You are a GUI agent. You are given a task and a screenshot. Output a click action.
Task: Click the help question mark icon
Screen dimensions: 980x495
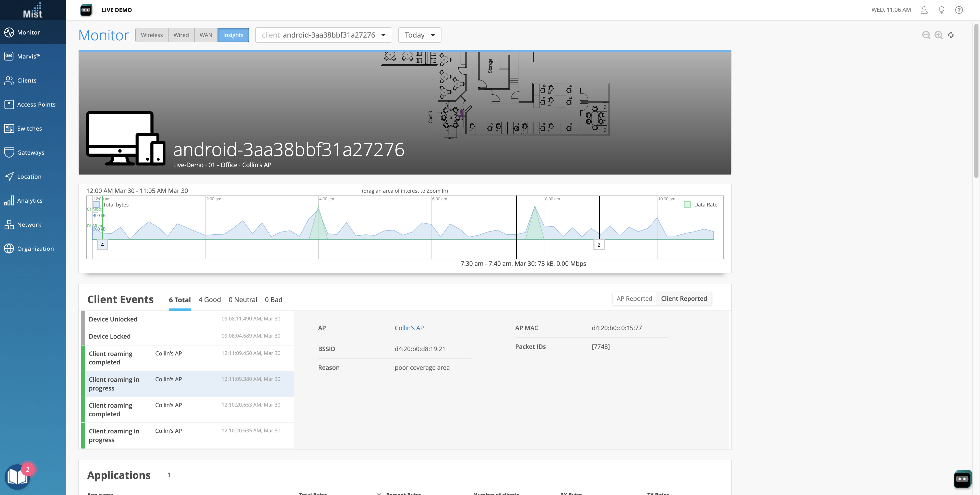(x=959, y=10)
